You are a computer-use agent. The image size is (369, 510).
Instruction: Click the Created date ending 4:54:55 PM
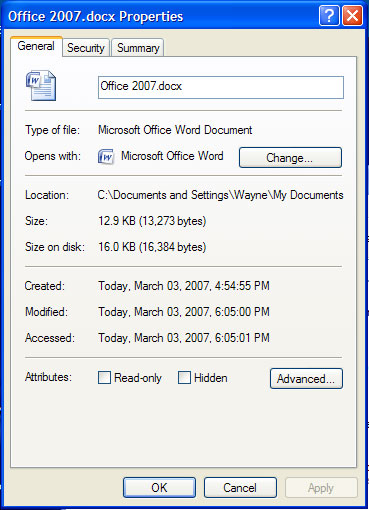pyautogui.click(x=184, y=286)
